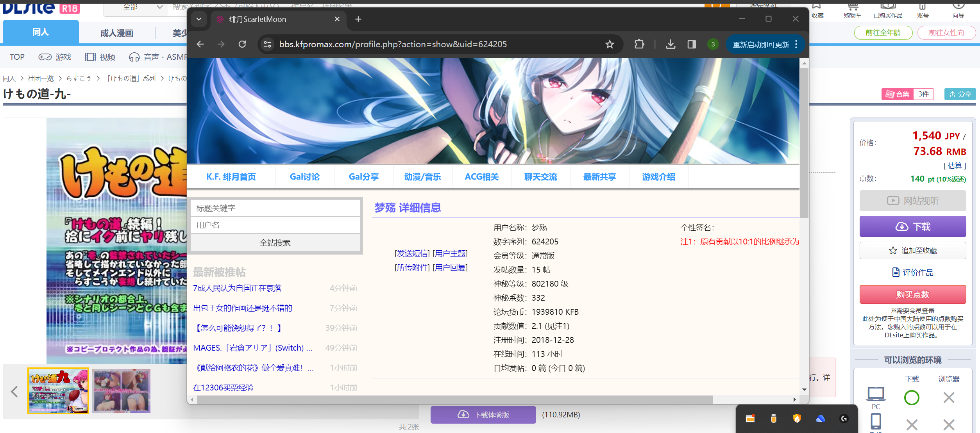The image size is (980, 433).
Task: Open the ACG相关 navigation tab
Action: [481, 177]
